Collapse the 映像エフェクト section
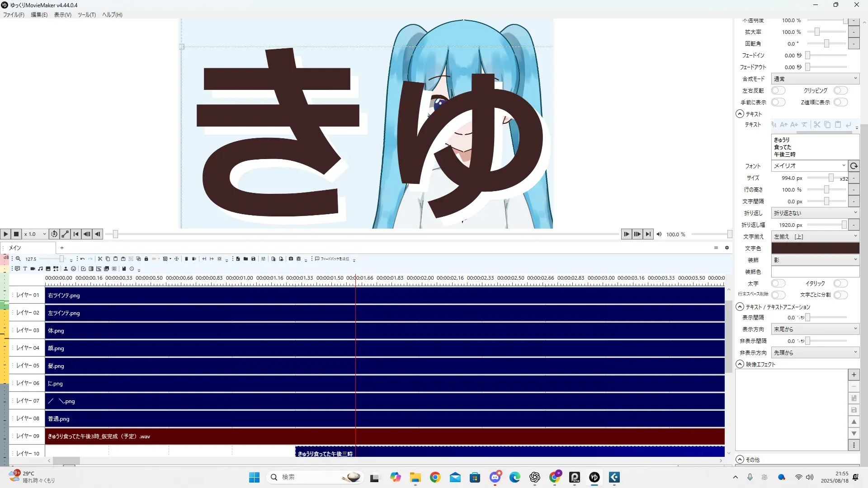The width and height of the screenshot is (868, 488). [740, 364]
